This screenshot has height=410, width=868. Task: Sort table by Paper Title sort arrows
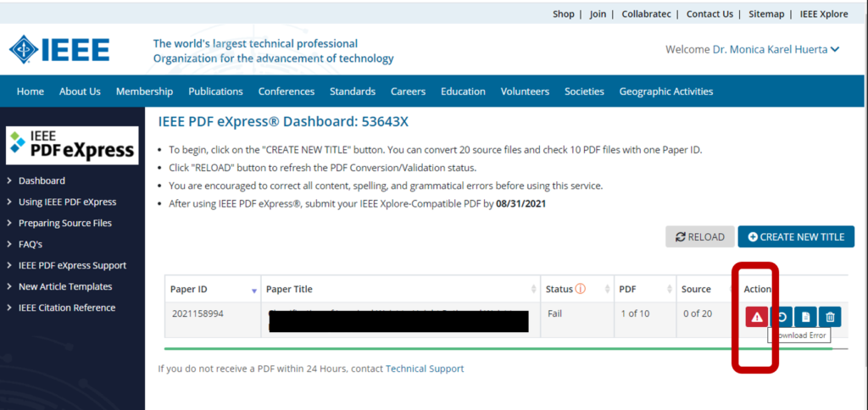[x=534, y=289]
